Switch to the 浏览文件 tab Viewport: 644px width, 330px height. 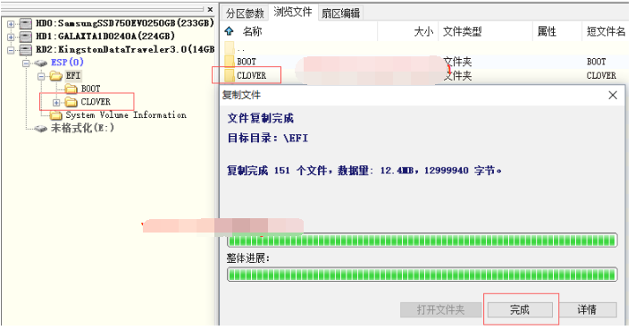pos(293,12)
